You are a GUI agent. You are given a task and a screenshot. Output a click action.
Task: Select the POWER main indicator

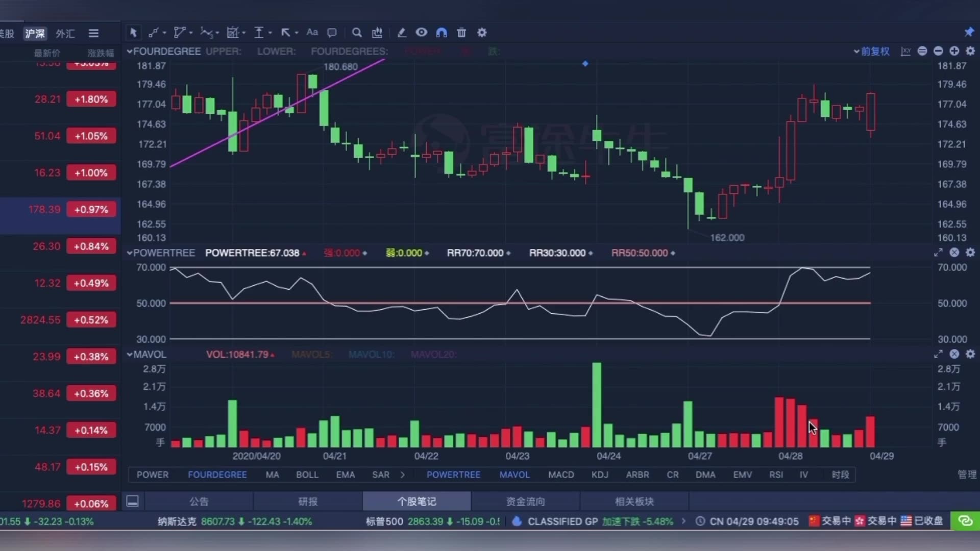pos(153,475)
